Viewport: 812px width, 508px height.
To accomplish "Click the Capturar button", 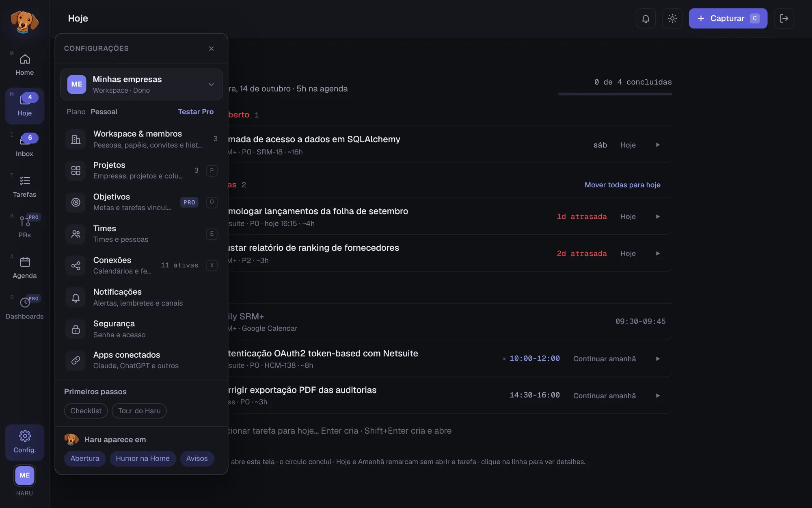I will (x=728, y=19).
